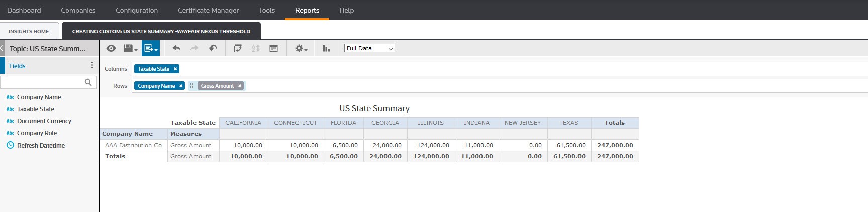Switch group pivot using toolbar icon
Image resolution: width=868 pixels, height=212 pixels.
click(238, 48)
